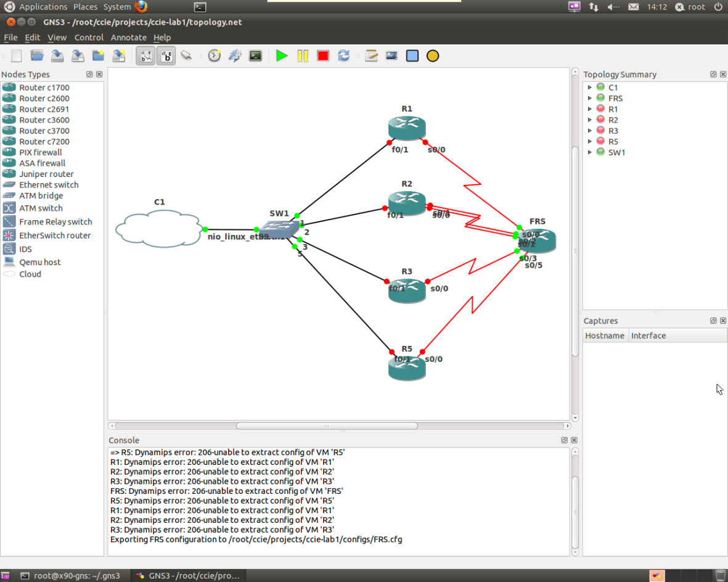
Task: Expand FRS in Topology Summary
Action: point(590,98)
